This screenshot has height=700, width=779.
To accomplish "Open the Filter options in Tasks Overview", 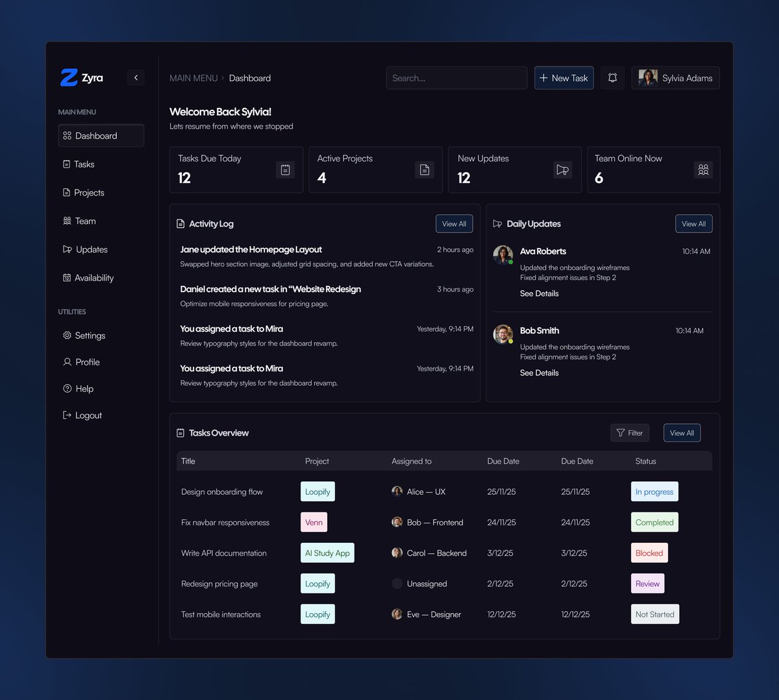I will tap(629, 432).
